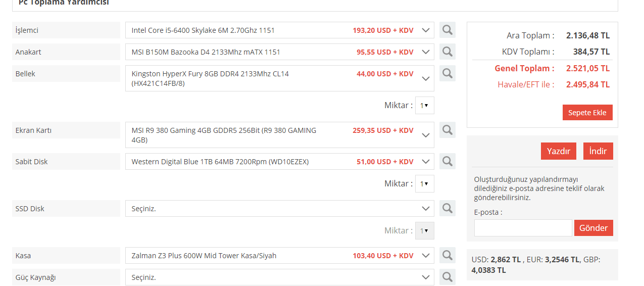
Task: Click the Sepete Ekle button
Action: pyautogui.click(x=587, y=113)
